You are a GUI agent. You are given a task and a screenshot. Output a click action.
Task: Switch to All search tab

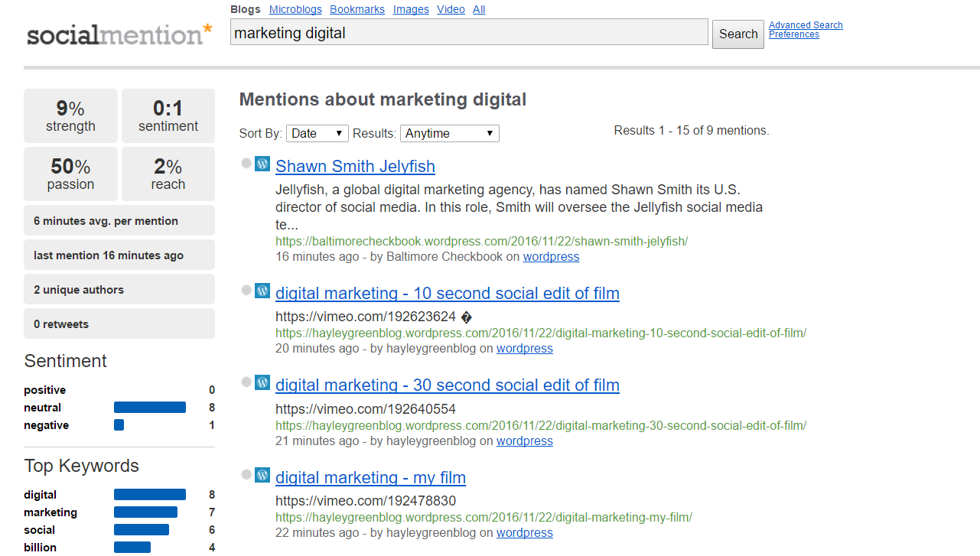(479, 9)
